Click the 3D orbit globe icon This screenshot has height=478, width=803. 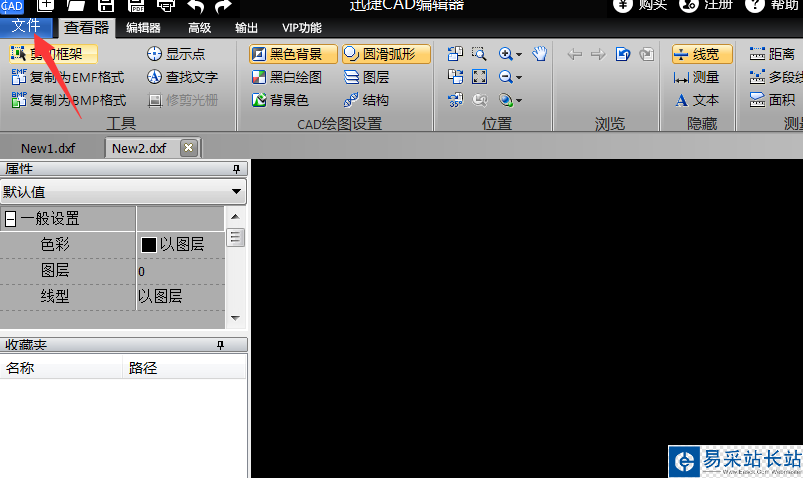(x=505, y=100)
